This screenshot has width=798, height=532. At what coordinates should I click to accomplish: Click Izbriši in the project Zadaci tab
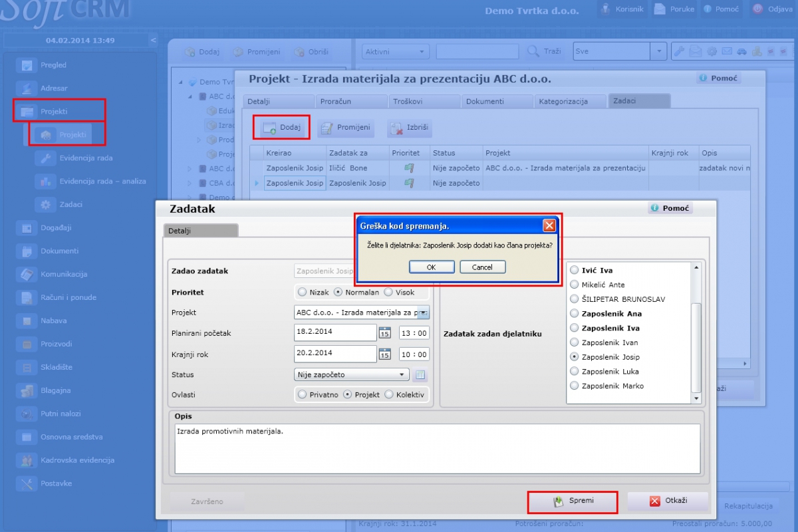(411, 127)
